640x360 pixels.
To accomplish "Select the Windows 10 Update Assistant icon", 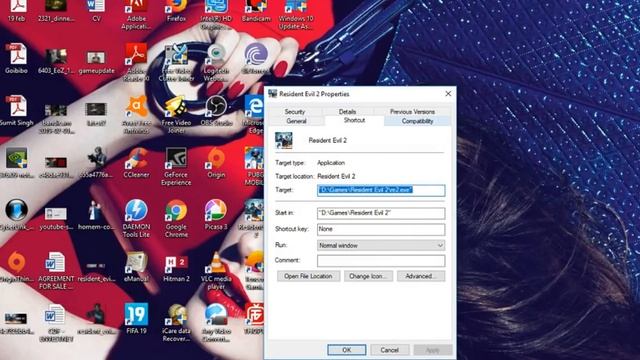I will pyautogui.click(x=296, y=15).
